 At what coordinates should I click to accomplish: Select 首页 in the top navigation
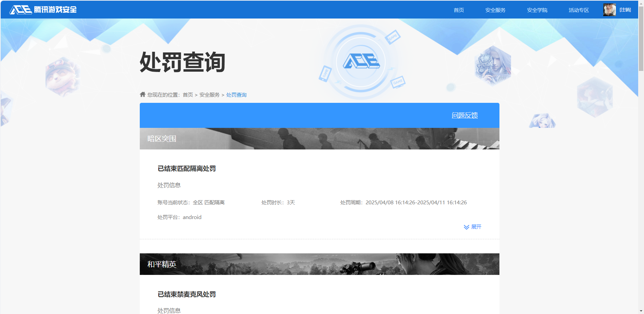pyautogui.click(x=459, y=10)
